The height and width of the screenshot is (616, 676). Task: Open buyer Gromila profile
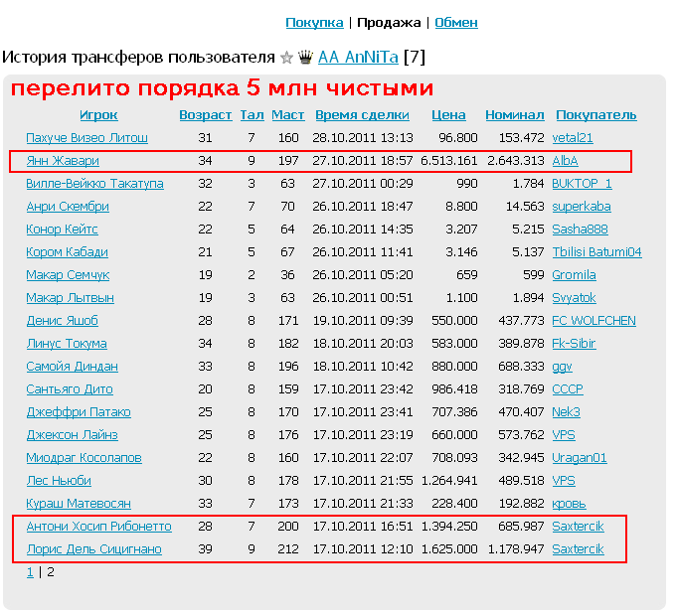coord(575,275)
